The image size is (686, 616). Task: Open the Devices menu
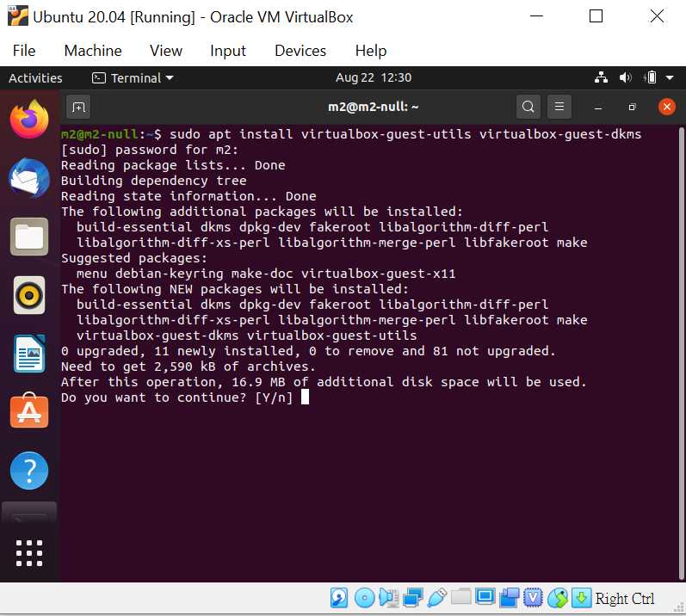(300, 51)
